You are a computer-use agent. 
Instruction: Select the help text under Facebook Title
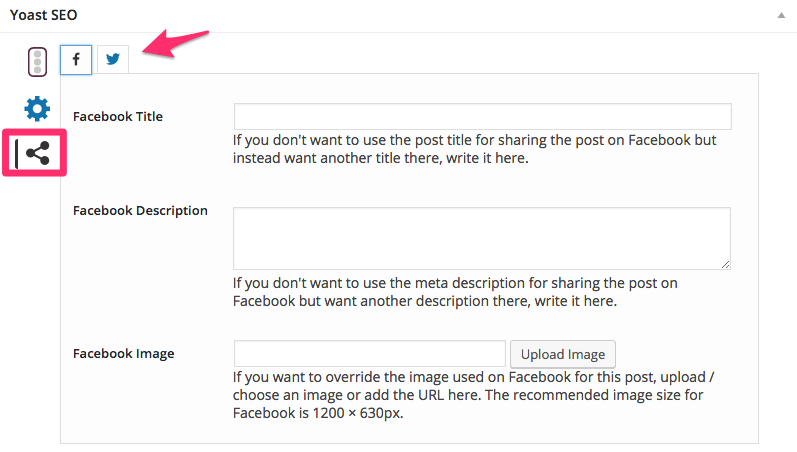(x=475, y=149)
